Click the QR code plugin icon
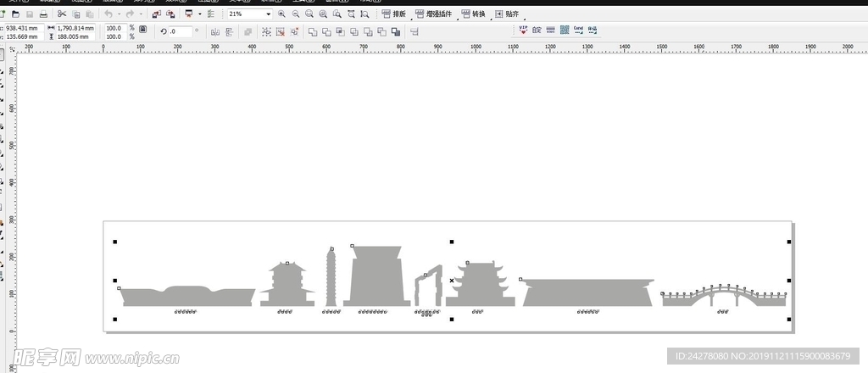Viewport: 868px width, 373px height. coord(565,30)
